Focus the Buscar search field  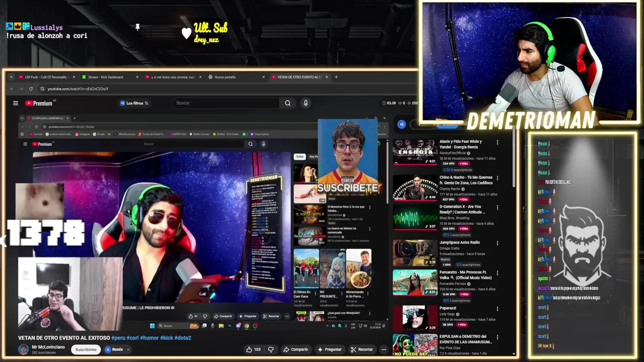(x=226, y=103)
